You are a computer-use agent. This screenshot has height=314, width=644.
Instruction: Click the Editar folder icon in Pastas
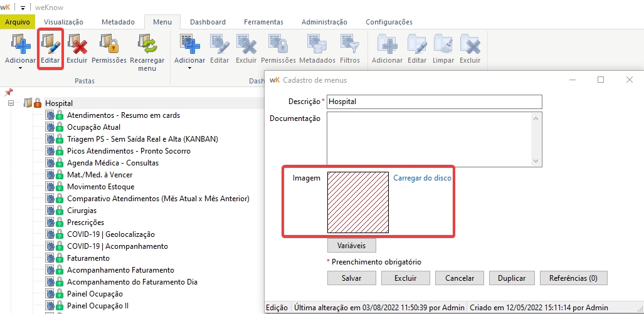click(50, 44)
